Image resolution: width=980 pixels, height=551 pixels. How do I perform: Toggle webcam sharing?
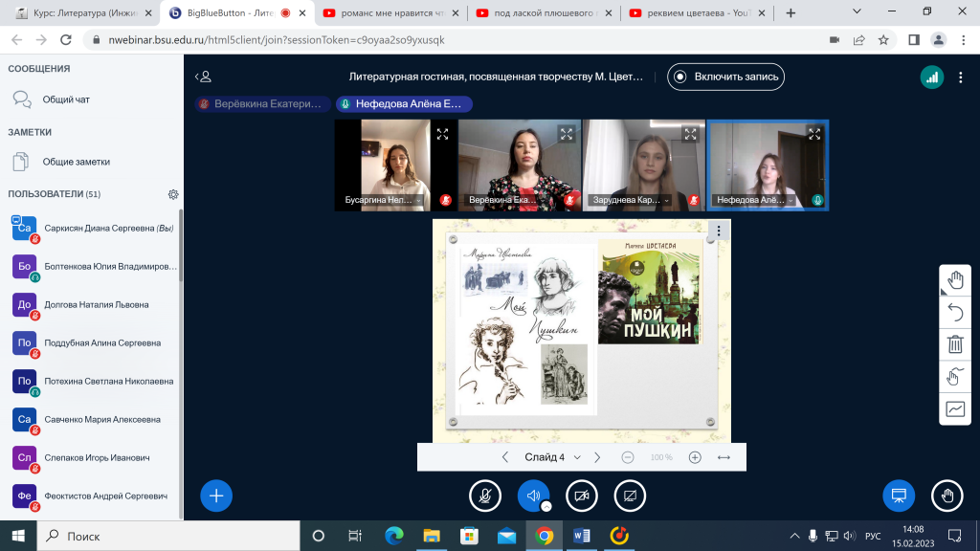click(x=581, y=496)
